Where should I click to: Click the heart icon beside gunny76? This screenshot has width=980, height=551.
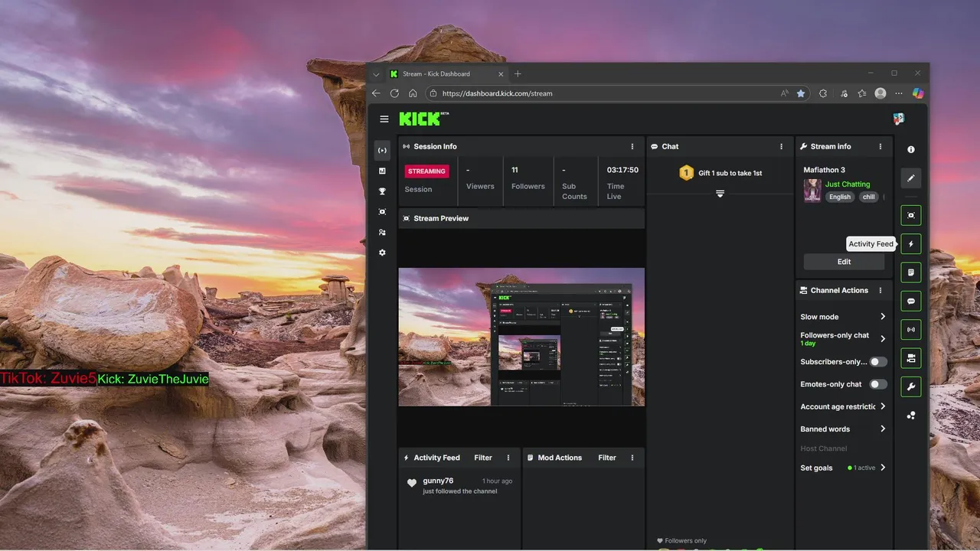point(411,483)
